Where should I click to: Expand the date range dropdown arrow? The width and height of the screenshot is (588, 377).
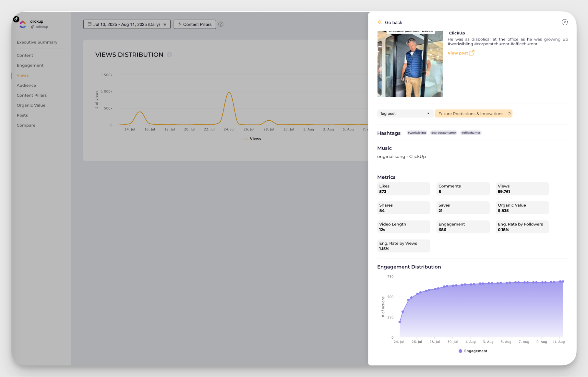pyautogui.click(x=165, y=25)
